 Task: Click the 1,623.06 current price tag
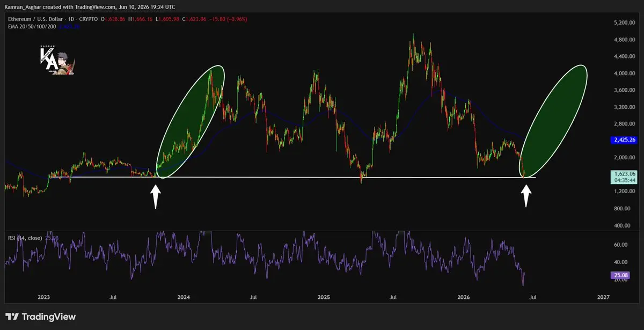tap(624, 177)
